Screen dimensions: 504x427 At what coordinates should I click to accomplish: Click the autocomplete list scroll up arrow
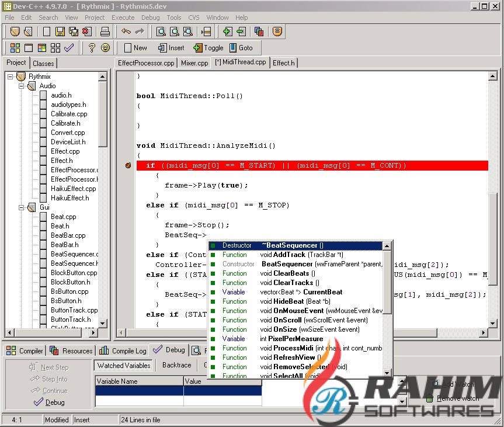coord(387,246)
